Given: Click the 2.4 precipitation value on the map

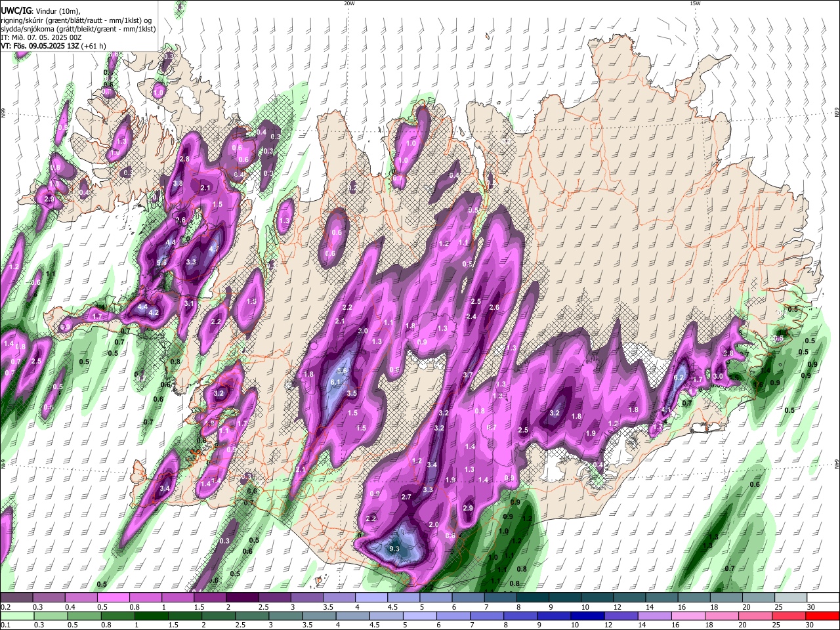Looking at the screenshot, I should [x=471, y=316].
